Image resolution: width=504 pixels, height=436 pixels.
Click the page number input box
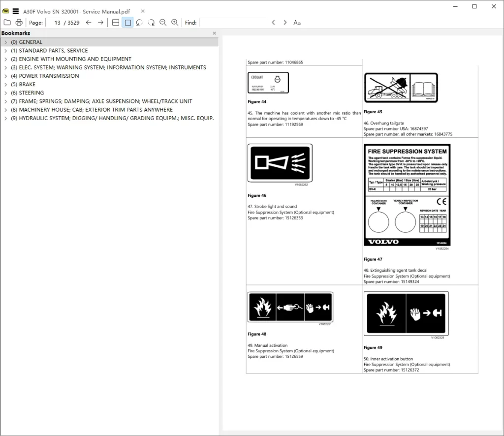click(54, 23)
